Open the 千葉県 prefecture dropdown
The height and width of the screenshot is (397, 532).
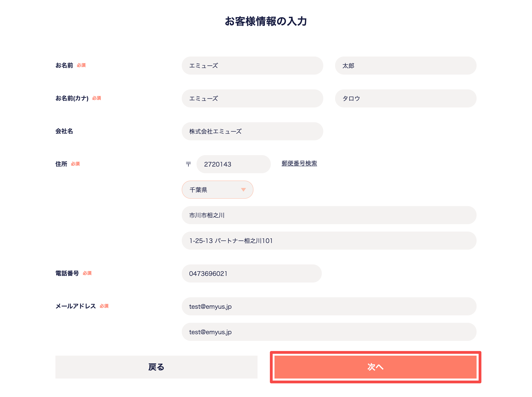click(217, 190)
